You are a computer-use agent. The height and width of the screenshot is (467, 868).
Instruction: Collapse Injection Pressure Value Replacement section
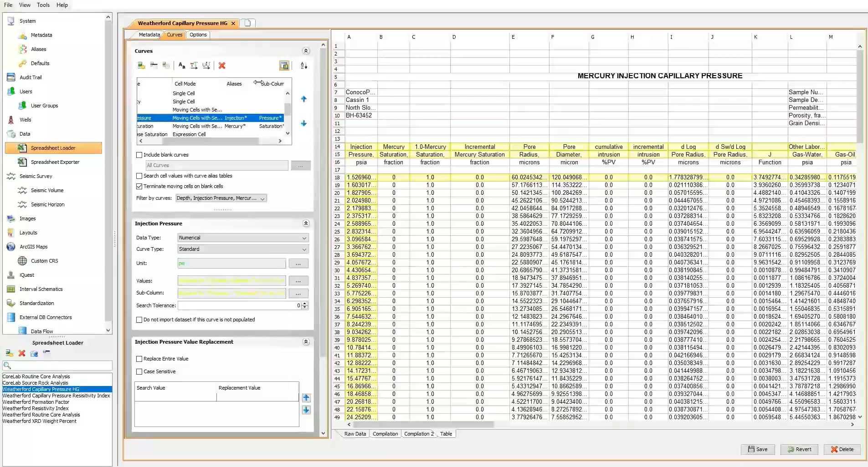[306, 342]
